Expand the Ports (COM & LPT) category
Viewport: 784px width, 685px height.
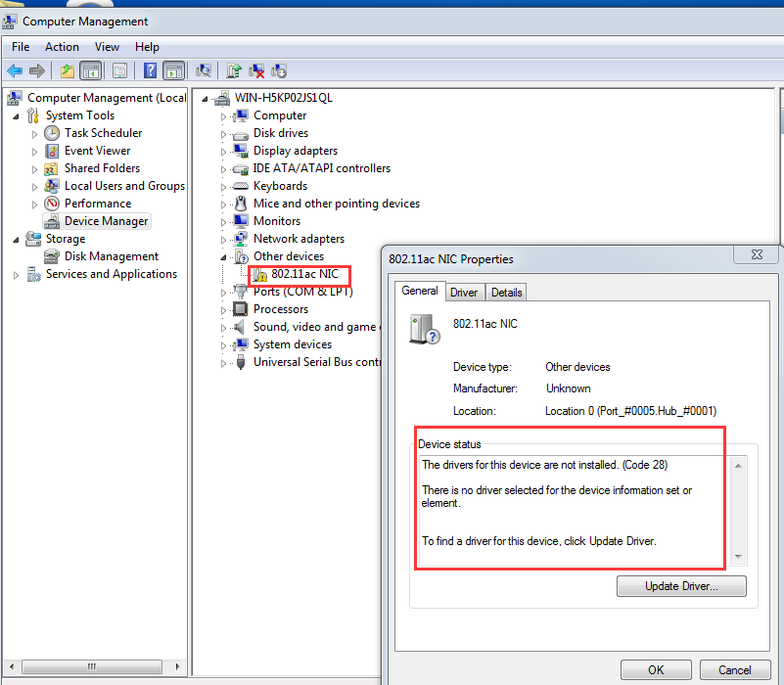pyautogui.click(x=223, y=293)
